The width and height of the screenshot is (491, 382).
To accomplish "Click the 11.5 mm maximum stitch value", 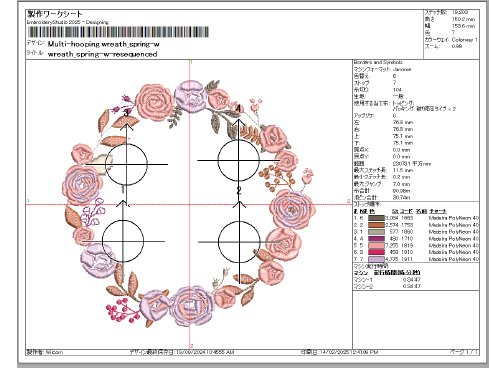I will 402,170.
